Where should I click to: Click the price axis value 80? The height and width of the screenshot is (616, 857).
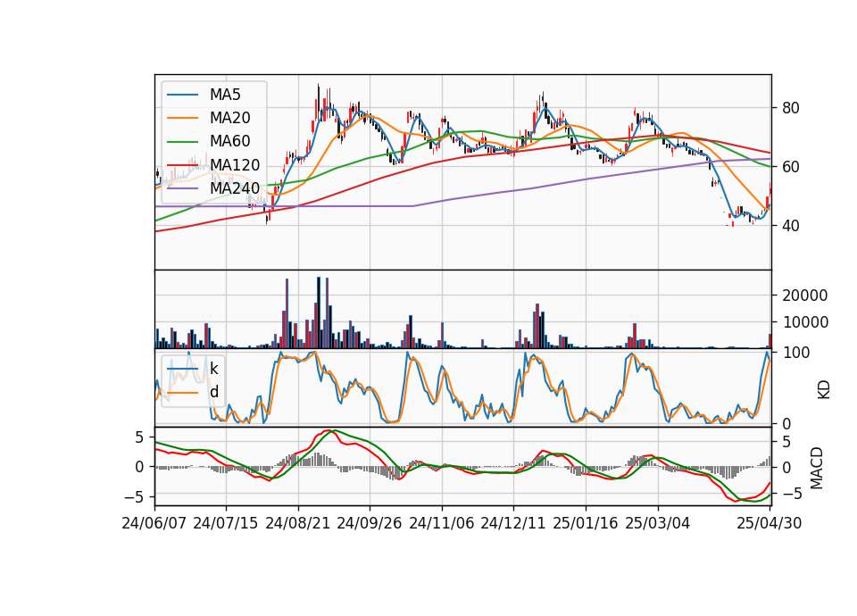point(791,108)
